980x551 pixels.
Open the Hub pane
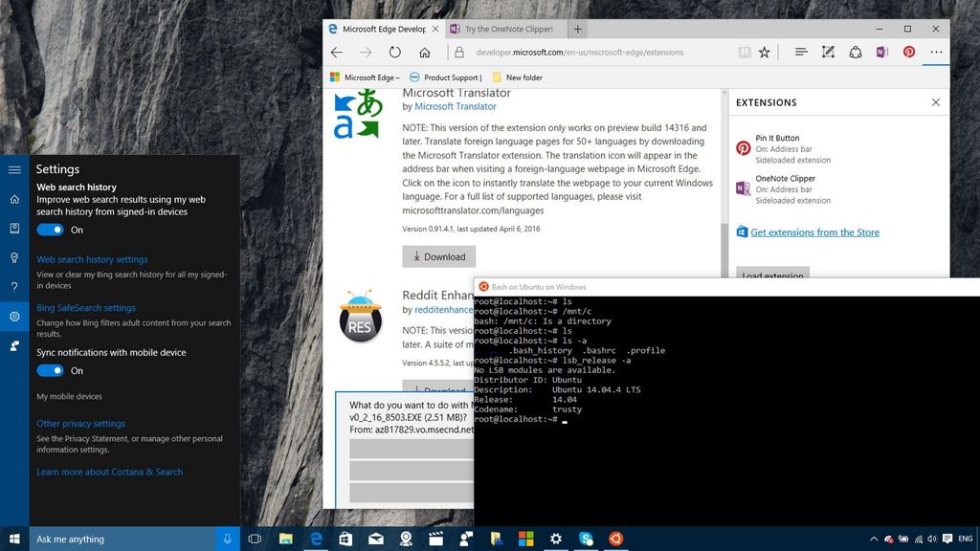pos(802,52)
